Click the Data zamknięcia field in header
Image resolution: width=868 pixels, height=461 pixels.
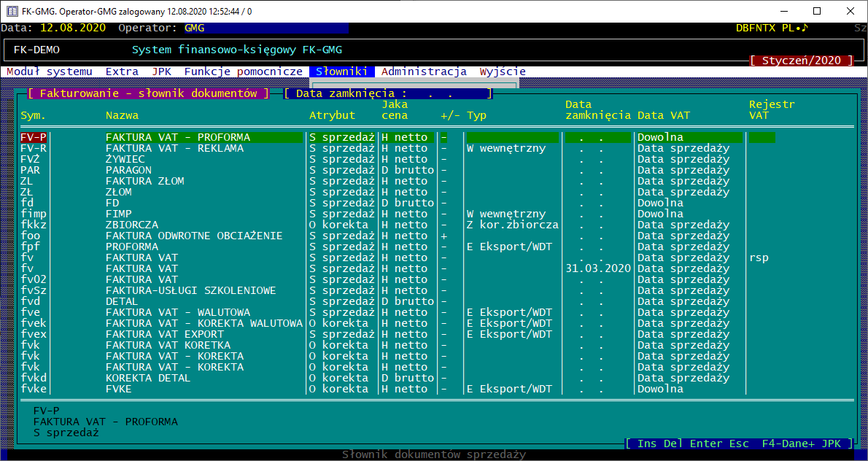388,93
